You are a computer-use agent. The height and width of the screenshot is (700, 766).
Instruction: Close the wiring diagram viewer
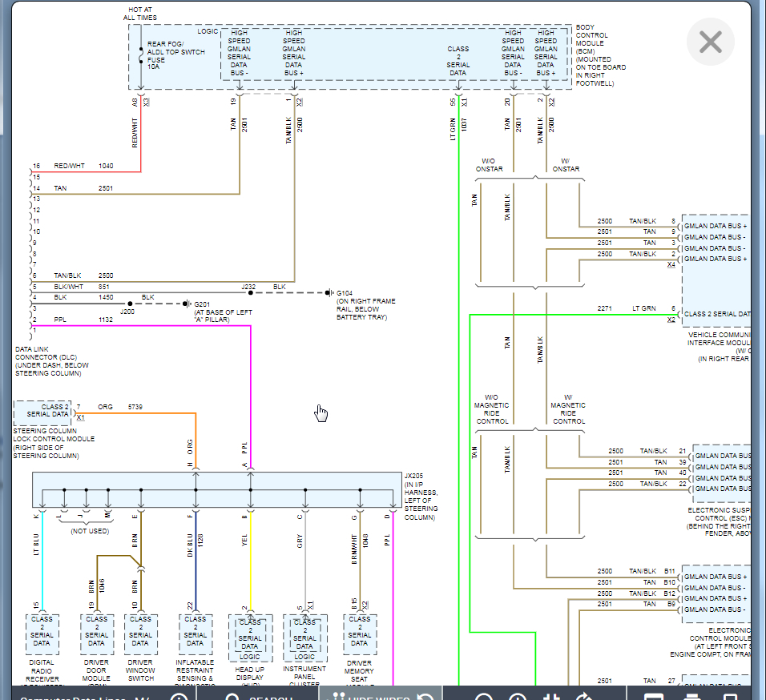pos(710,42)
